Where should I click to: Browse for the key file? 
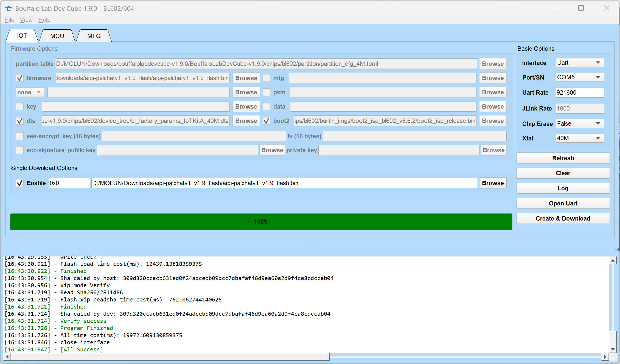point(246,106)
